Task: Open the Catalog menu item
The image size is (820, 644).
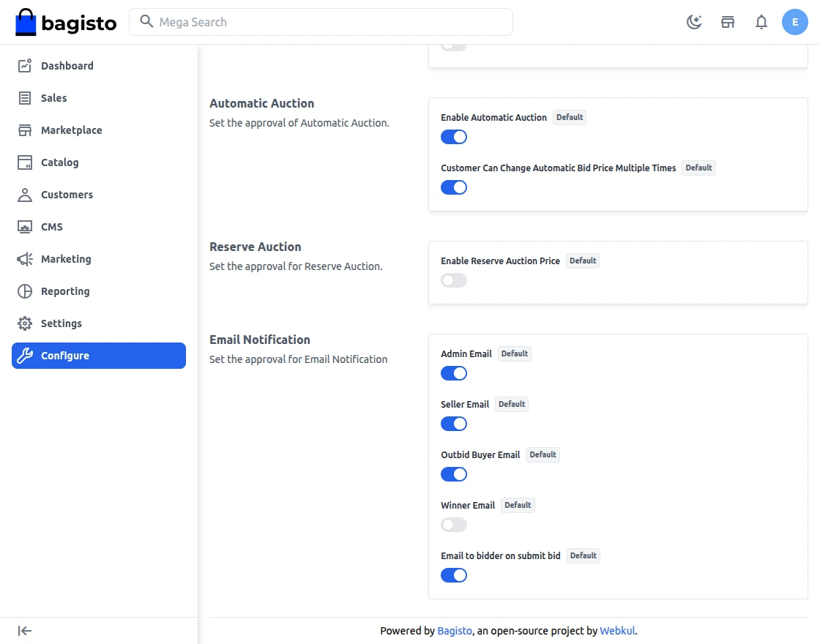Action: pos(98,162)
